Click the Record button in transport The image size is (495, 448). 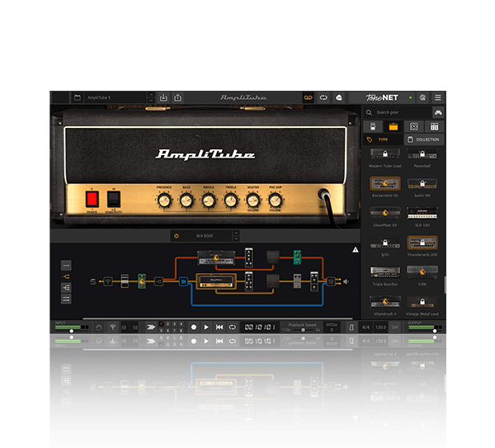194,328
